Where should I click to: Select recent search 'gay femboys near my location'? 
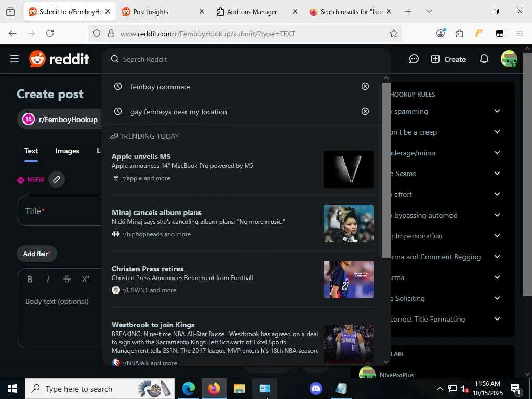179,112
